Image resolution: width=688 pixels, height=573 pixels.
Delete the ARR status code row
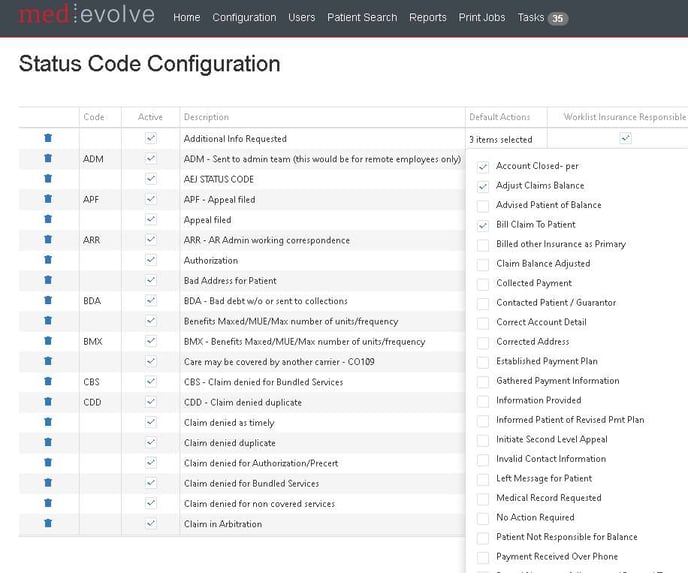click(x=48, y=240)
